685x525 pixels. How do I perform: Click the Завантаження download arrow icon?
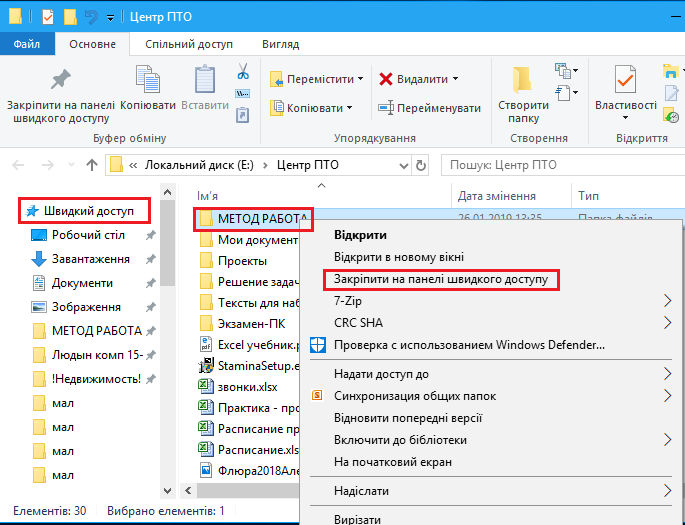[39, 259]
